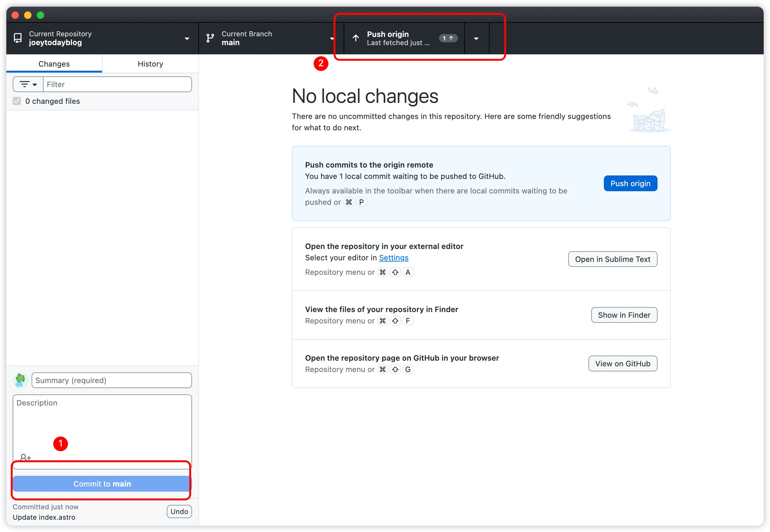
Task: Click into the Summary input field
Action: coord(111,380)
